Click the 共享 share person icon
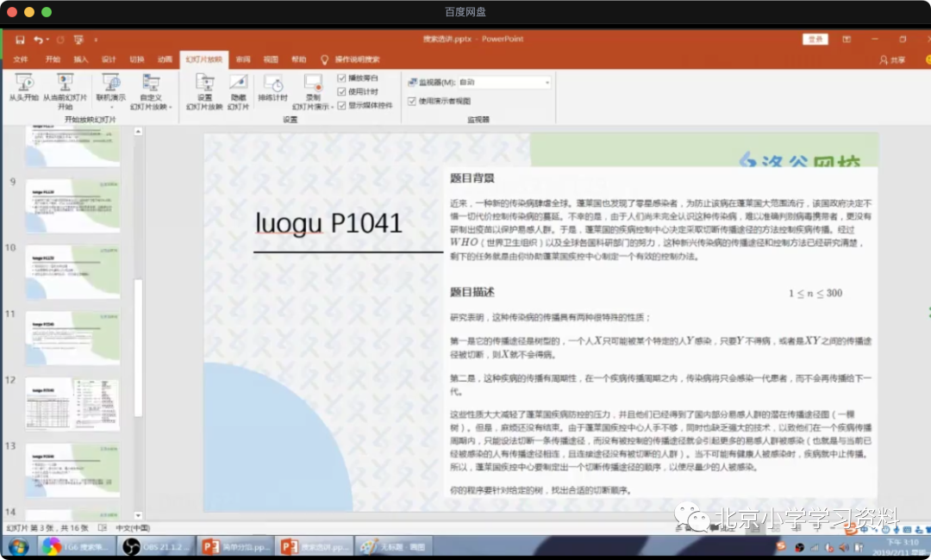 click(x=884, y=60)
